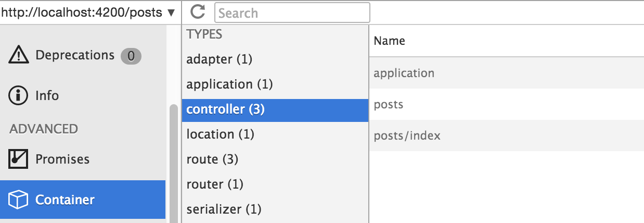
Task: Select the router (1) type
Action: click(215, 184)
